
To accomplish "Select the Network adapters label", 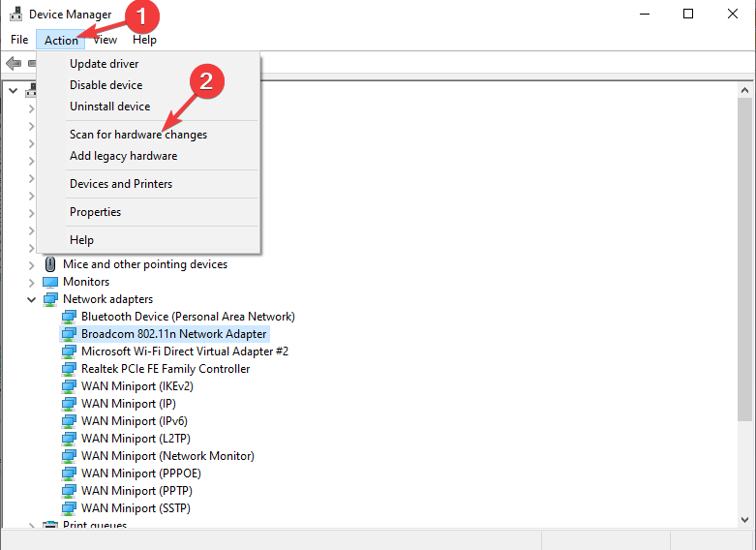I will pyautogui.click(x=108, y=299).
